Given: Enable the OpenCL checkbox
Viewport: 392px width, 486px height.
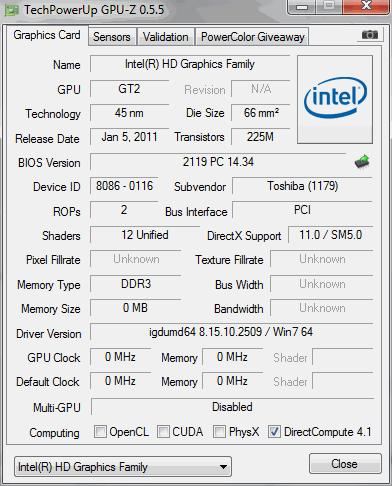Looking at the screenshot, I should tap(100, 431).
